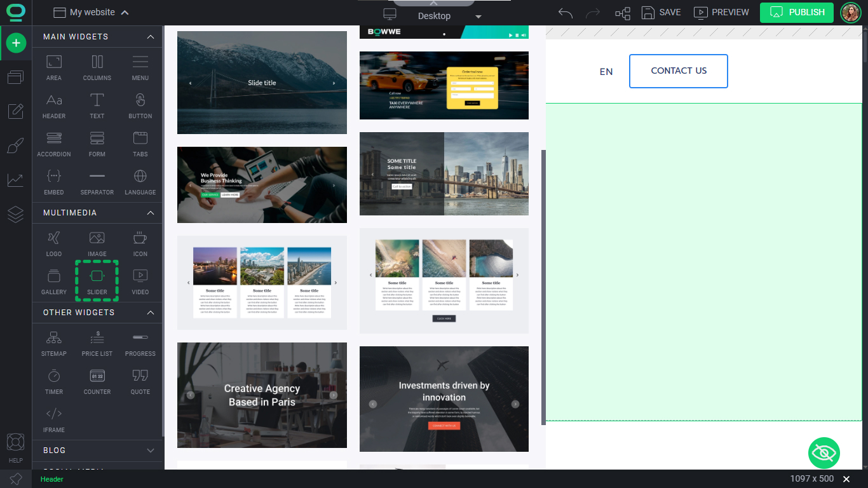868x488 pixels.
Task: Choose the Embed widget
Action: point(54,182)
